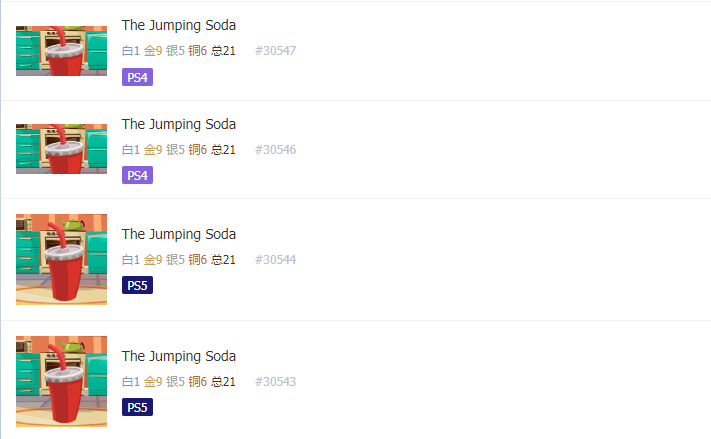Screen dimensions: 711x439
Task: Click The Jumping Soda title above #30544
Action: tap(179, 234)
